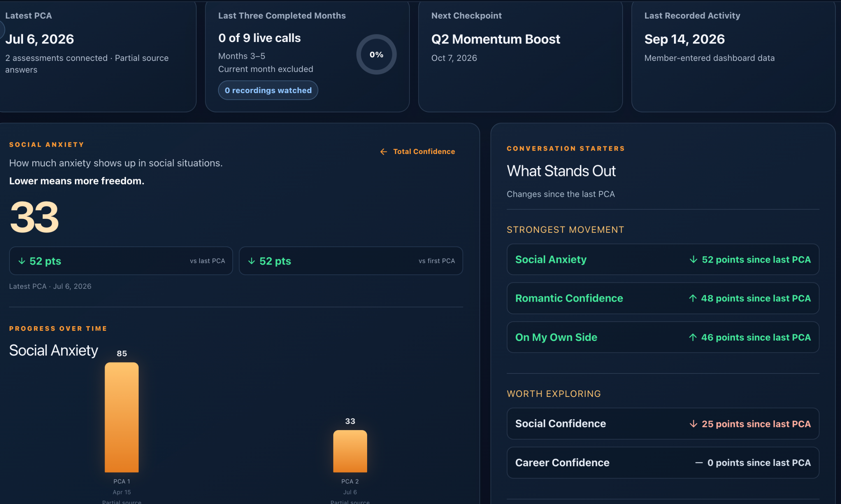This screenshot has width=841, height=504.
Task: Click up arrow beside 46 points since last PCA
Action: (693, 337)
